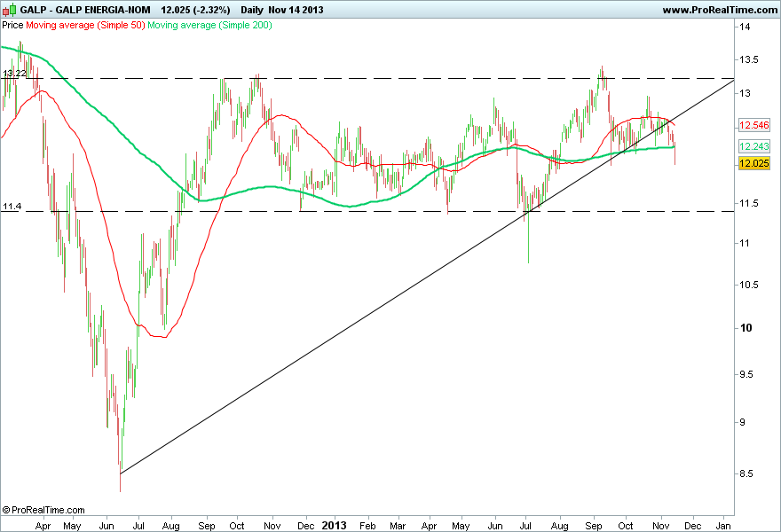The height and width of the screenshot is (532, 781).
Task: Click the red 12.546 moving average tag
Action: point(754,125)
